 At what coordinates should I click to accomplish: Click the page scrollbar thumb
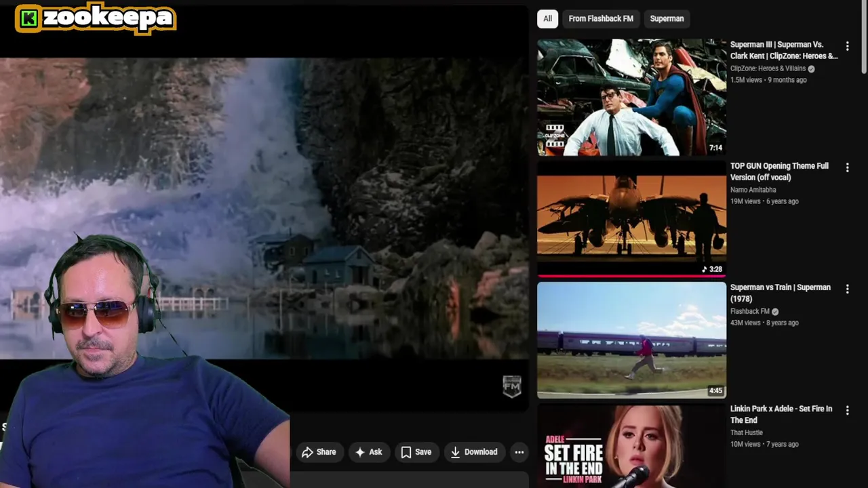(x=864, y=39)
